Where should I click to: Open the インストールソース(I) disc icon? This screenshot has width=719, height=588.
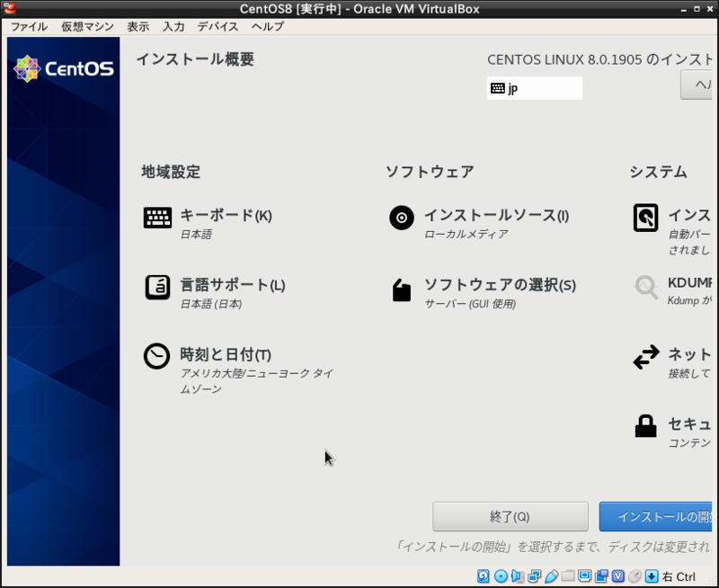pyautogui.click(x=402, y=218)
